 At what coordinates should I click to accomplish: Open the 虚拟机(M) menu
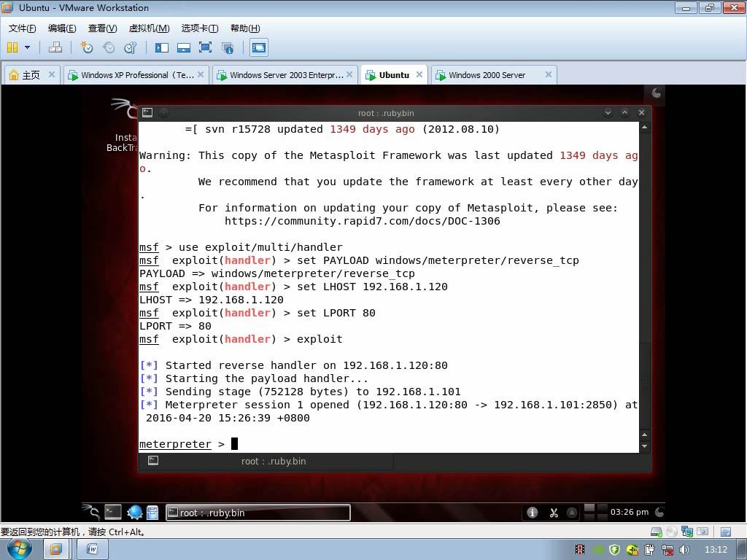[x=149, y=28]
